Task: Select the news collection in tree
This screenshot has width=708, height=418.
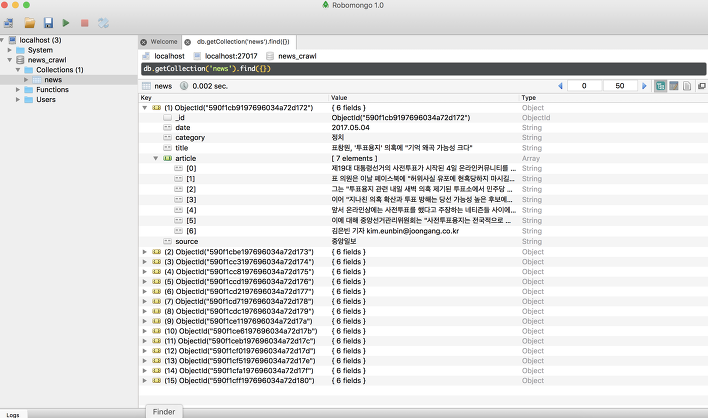Action: 53,79
